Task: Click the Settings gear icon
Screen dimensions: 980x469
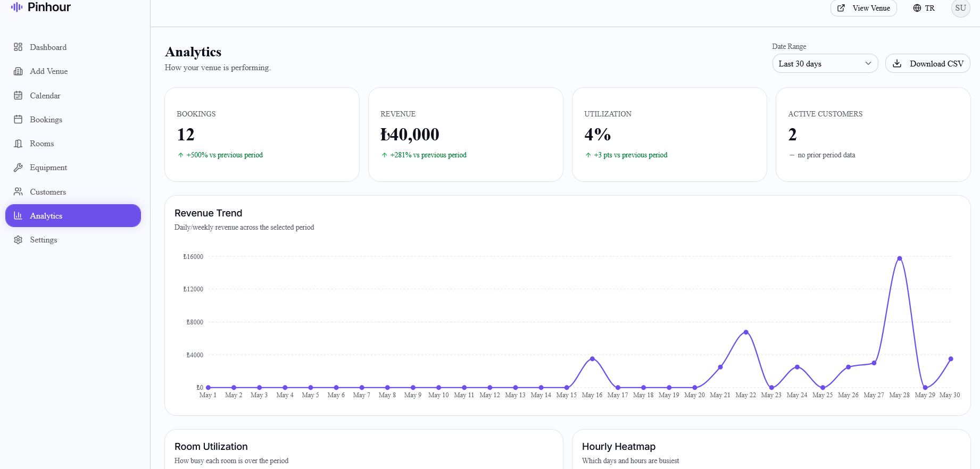Action: pyautogui.click(x=18, y=240)
